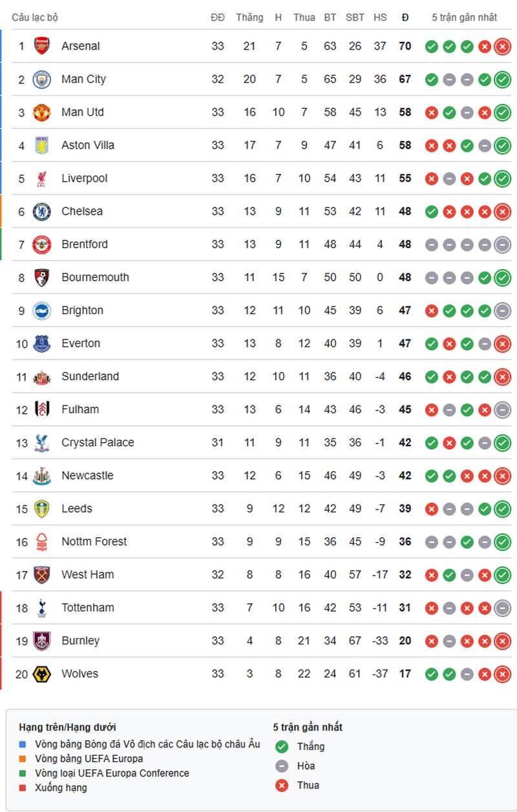
Task: Click the Everton club crest
Action: point(42,343)
